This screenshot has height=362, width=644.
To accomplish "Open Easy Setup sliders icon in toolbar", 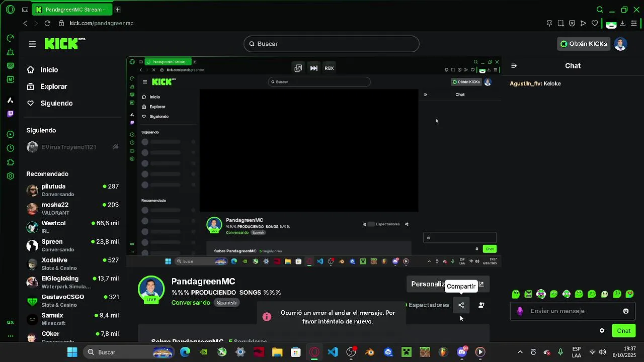I will point(634,23).
